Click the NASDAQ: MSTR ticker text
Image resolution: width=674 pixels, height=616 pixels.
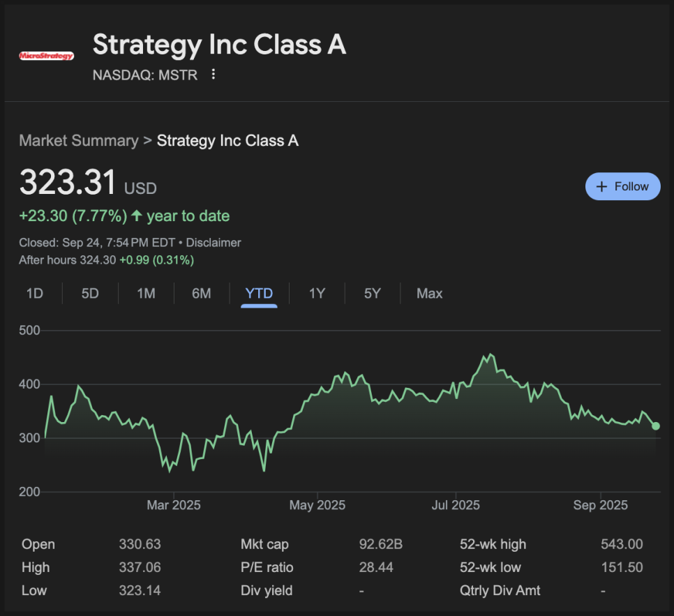[x=145, y=75]
